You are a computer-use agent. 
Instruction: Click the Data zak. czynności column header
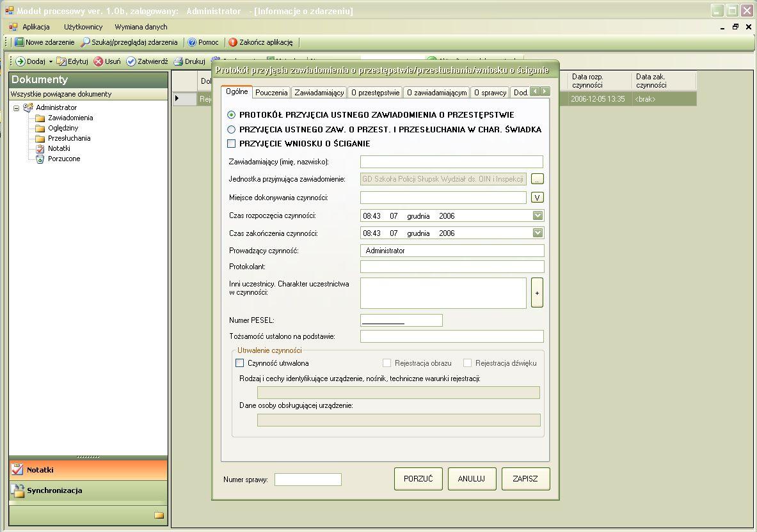[664, 81]
